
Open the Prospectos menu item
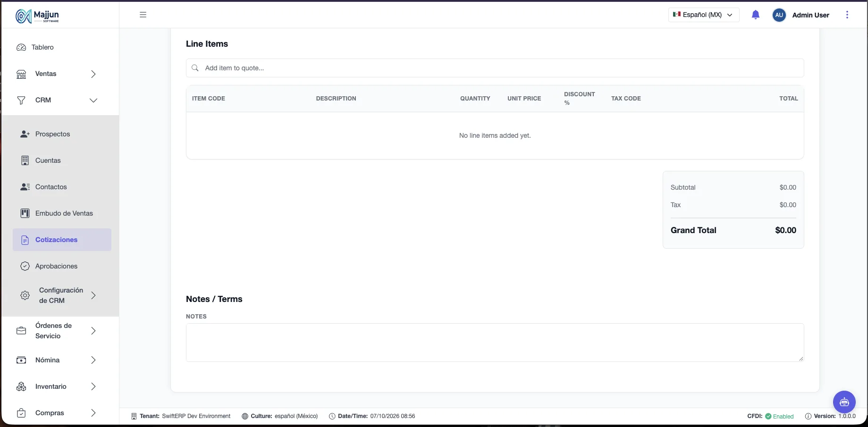(62, 134)
